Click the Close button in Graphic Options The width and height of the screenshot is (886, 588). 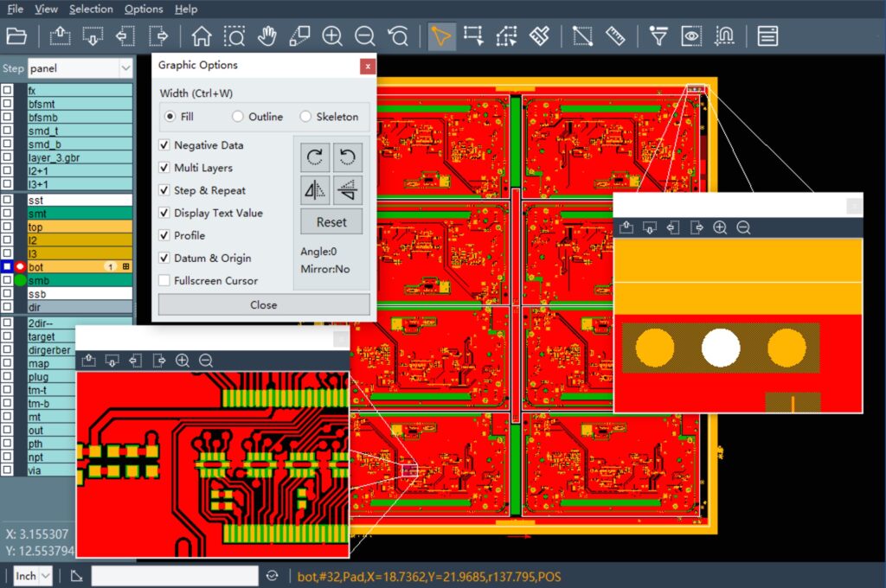pyautogui.click(x=263, y=305)
